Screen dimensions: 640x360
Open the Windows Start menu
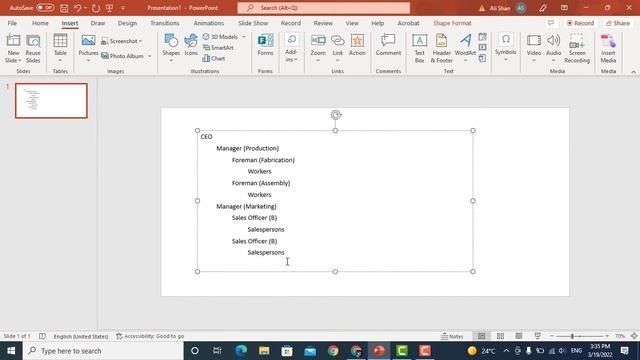click(11, 351)
